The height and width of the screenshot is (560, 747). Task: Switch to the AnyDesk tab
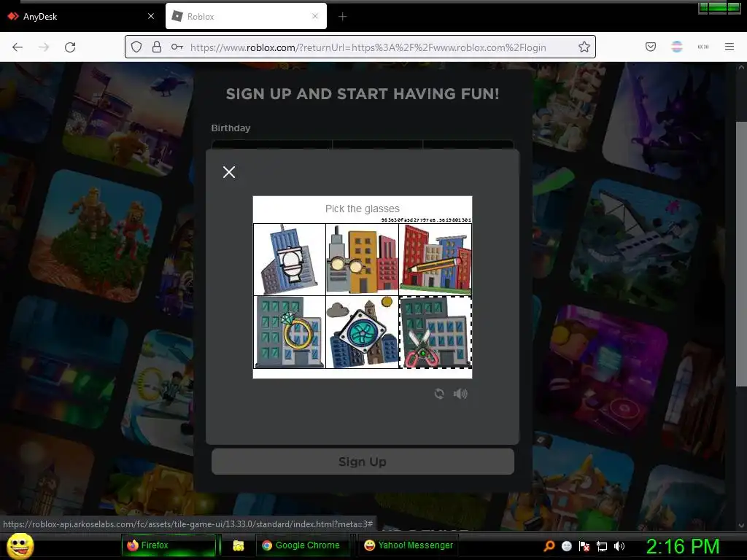pyautogui.click(x=80, y=17)
